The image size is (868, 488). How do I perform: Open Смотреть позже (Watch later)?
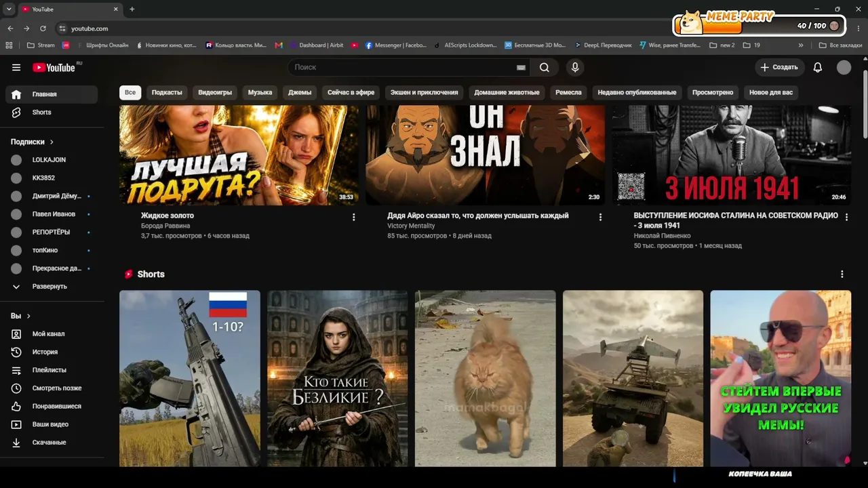click(x=52, y=388)
